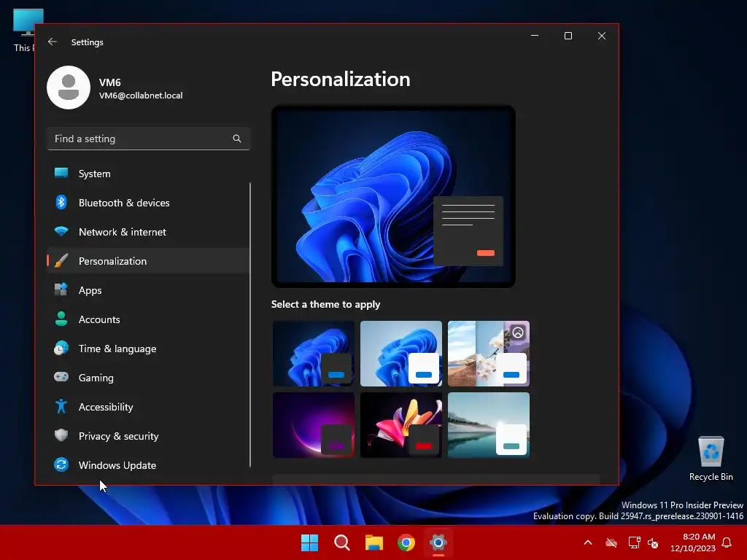Apply the Windows light bloom theme
The width and height of the screenshot is (747, 560).
401,354
